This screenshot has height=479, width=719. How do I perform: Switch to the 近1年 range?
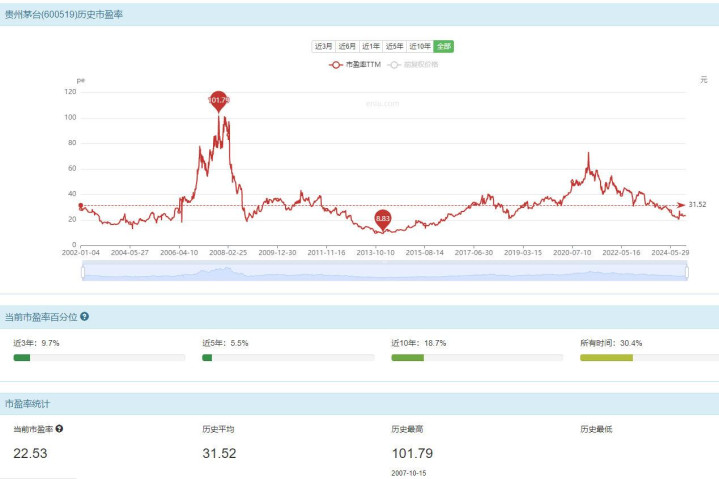point(371,46)
